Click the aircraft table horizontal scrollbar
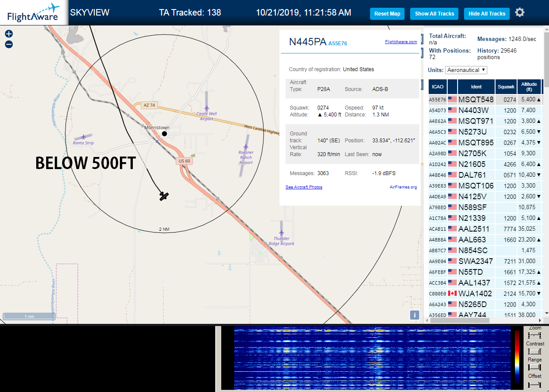 coord(460,320)
